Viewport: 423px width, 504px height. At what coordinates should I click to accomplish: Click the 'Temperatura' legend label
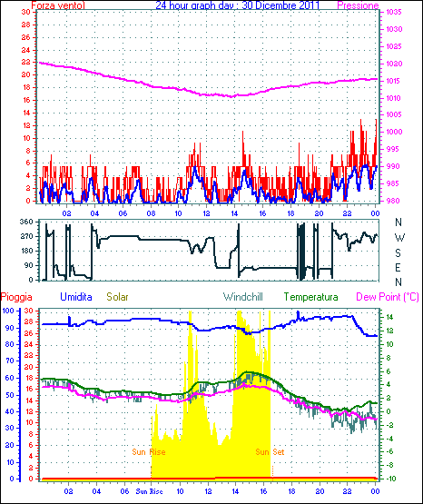(x=311, y=297)
